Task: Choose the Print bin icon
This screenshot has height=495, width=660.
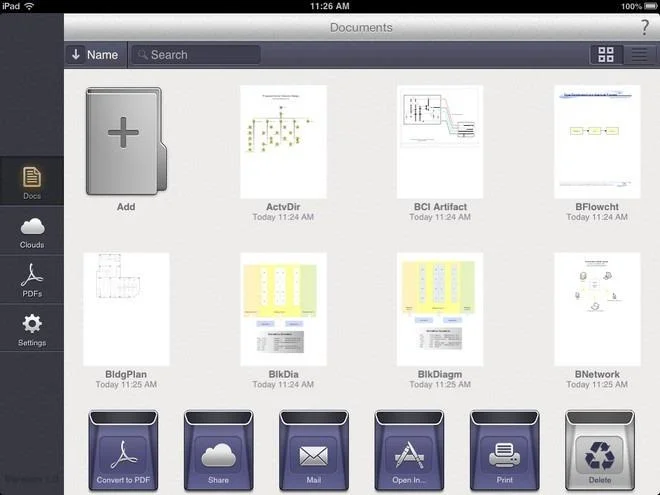Action: (x=504, y=450)
